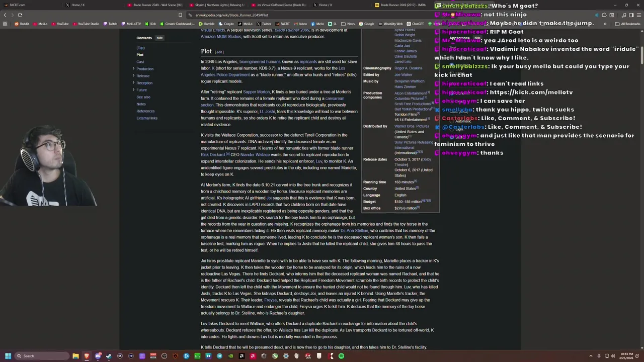Viewport: 644px width, 362px height.
Task: Reload the Wikipedia page
Action: click(20, 15)
